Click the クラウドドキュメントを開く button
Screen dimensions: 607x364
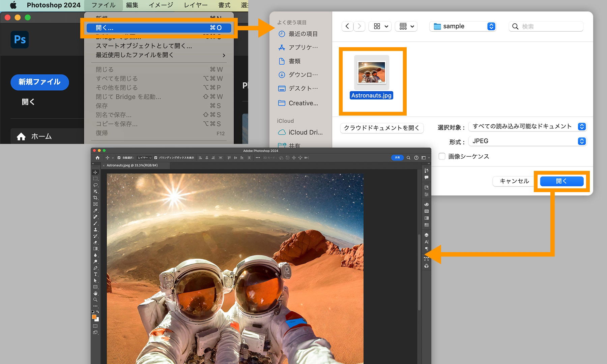point(382,128)
